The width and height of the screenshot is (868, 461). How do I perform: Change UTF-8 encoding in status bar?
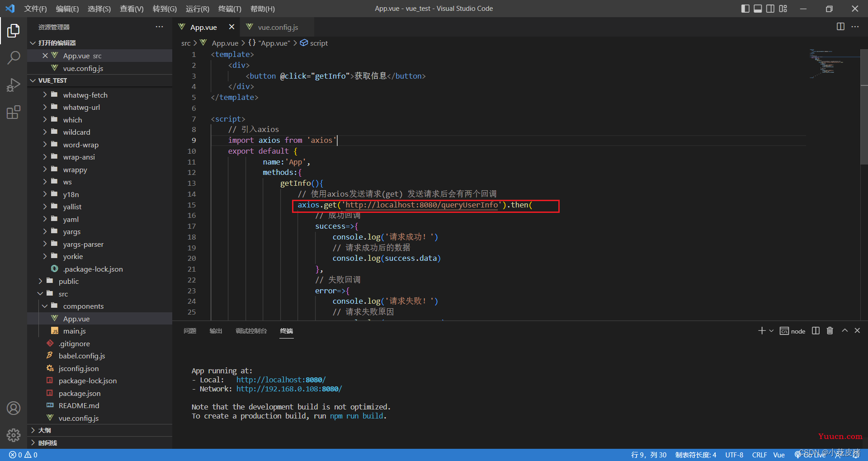click(x=734, y=455)
